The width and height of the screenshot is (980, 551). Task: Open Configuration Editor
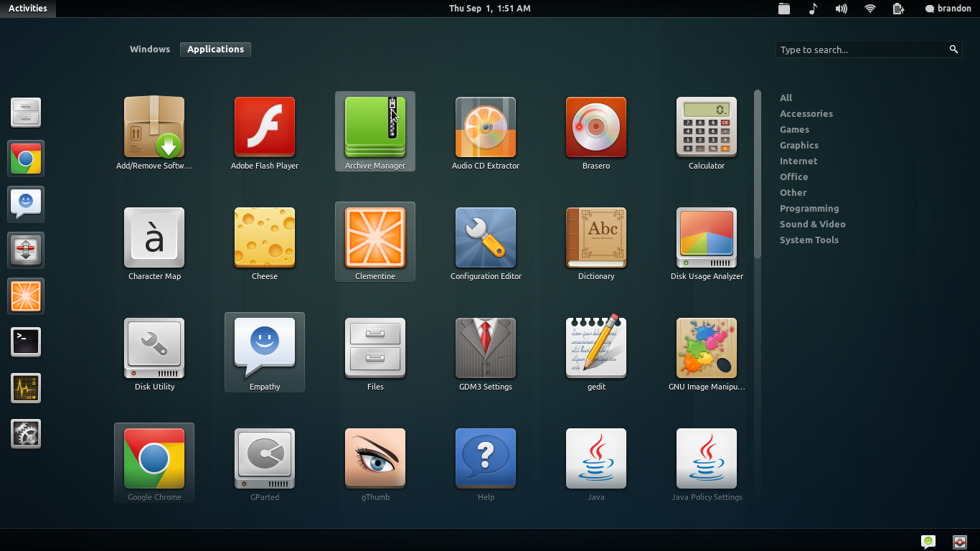[x=486, y=243]
